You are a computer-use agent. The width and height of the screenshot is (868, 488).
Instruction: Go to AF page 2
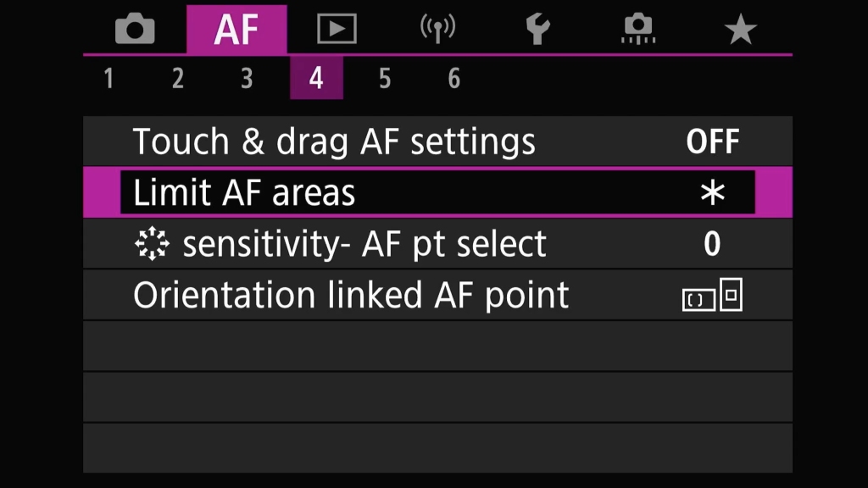[178, 78]
